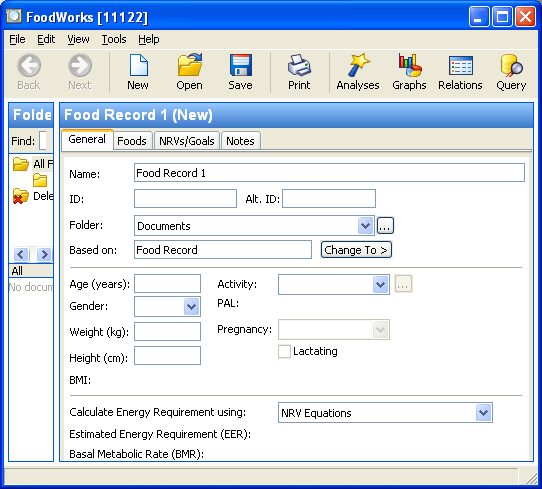Minimize the FoodWorks window
542x489 pixels.
(479, 16)
